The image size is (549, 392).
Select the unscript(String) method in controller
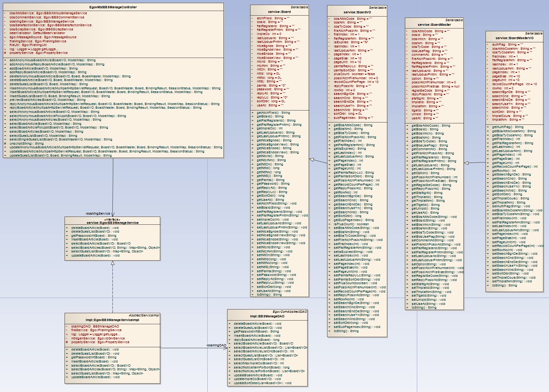27,143
